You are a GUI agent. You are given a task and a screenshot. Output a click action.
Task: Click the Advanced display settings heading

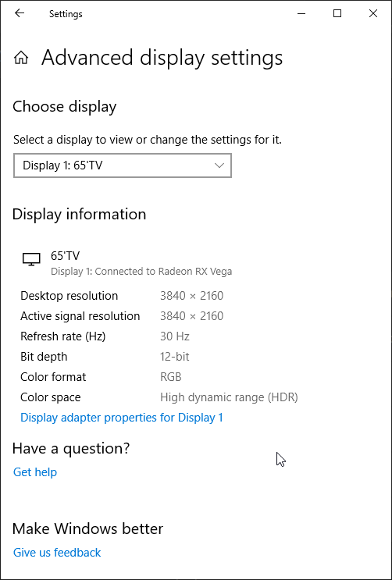pyautogui.click(x=162, y=58)
